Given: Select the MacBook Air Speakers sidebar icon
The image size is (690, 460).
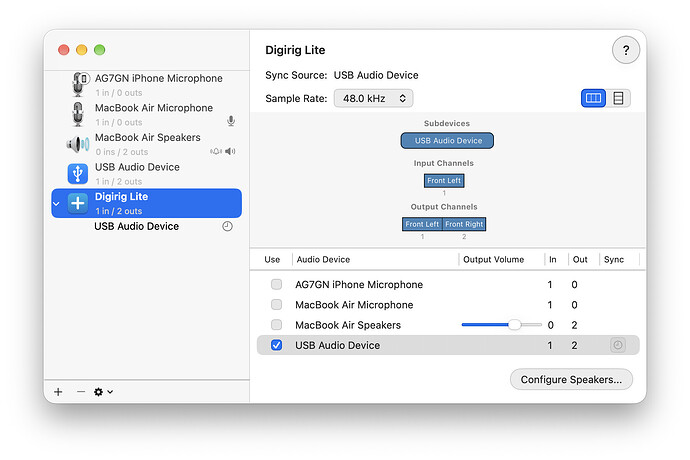Looking at the screenshot, I should point(78,144).
